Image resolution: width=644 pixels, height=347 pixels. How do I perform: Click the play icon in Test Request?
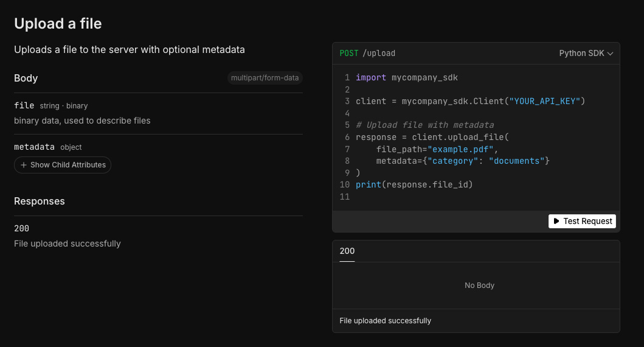(x=556, y=221)
